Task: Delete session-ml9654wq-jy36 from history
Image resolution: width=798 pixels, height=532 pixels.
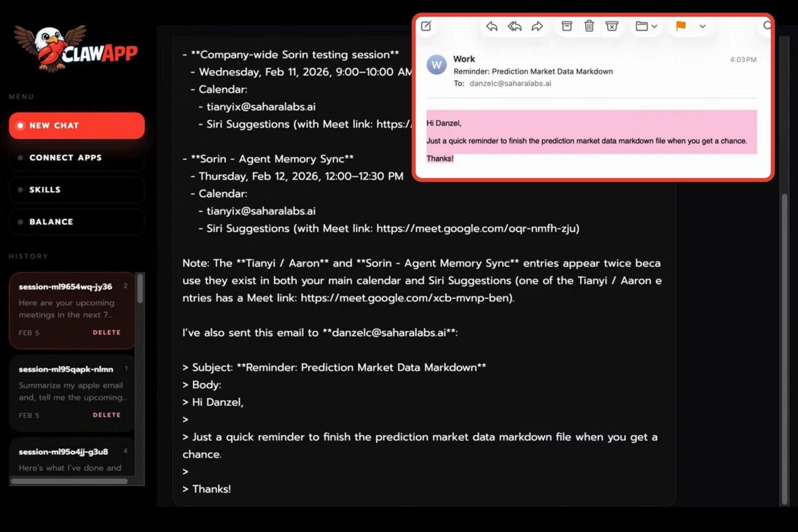Action: click(x=106, y=332)
